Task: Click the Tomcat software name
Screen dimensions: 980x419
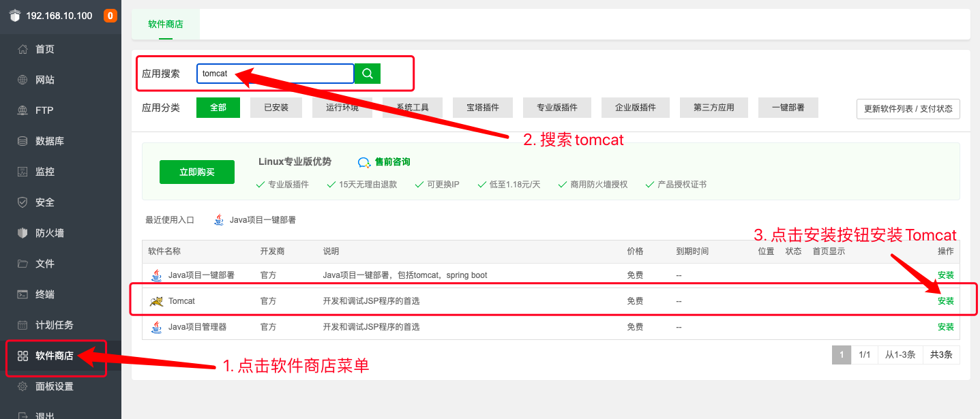Action: pyautogui.click(x=181, y=301)
